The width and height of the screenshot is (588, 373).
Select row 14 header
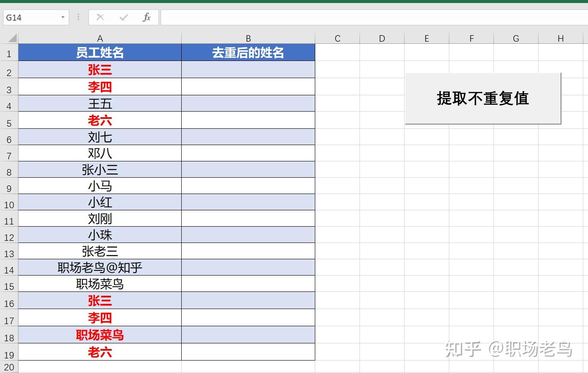tap(9, 267)
